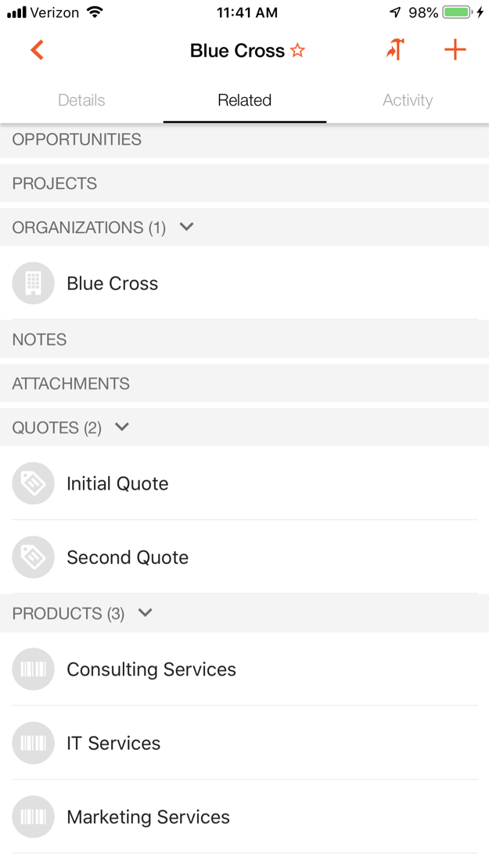489x868 pixels.
Task: Open the Attachments section header
Action: (70, 384)
